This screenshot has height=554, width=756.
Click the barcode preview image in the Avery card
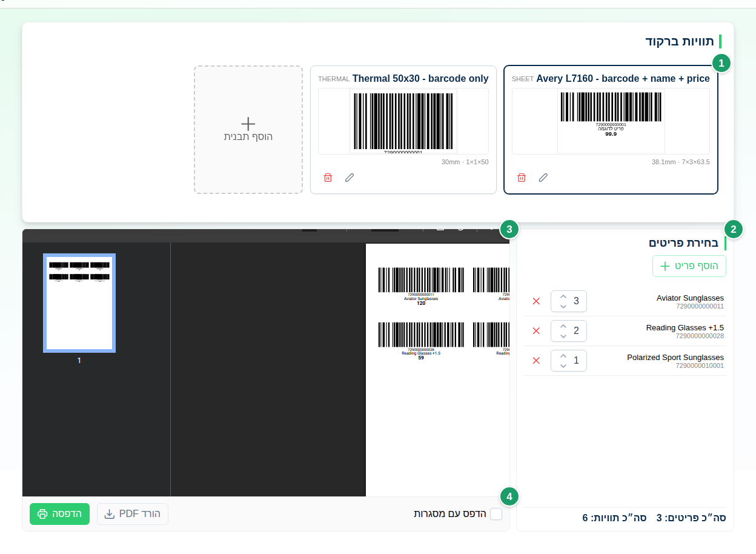[611, 121]
